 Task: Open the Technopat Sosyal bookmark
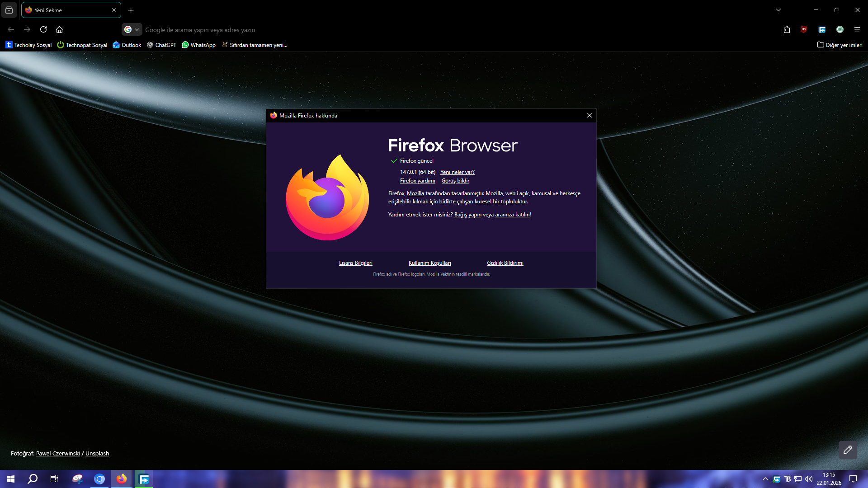pos(82,45)
